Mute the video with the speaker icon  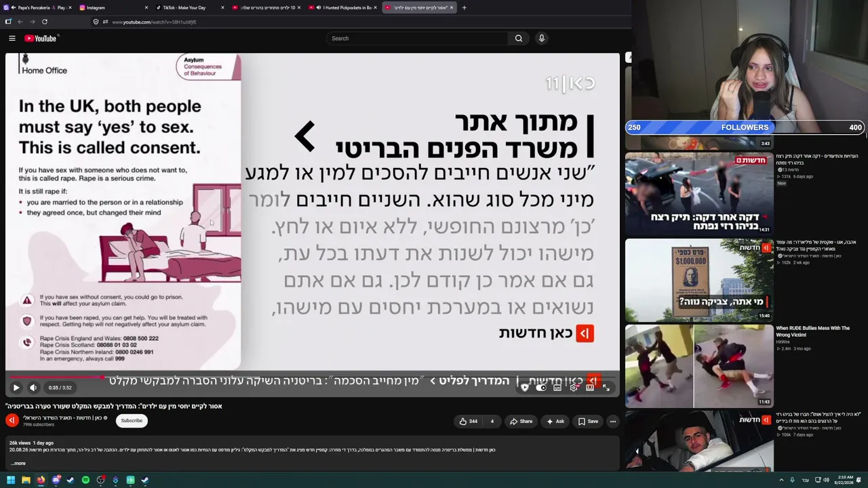point(33,388)
